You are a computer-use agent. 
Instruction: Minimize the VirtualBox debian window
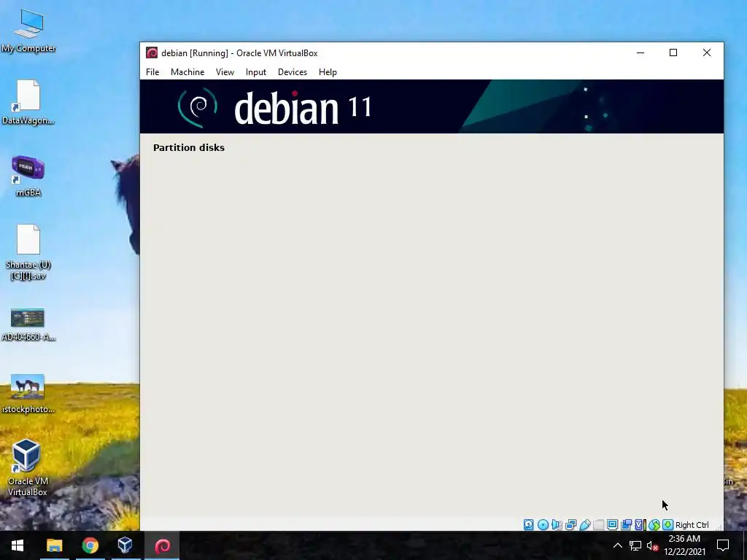(640, 52)
